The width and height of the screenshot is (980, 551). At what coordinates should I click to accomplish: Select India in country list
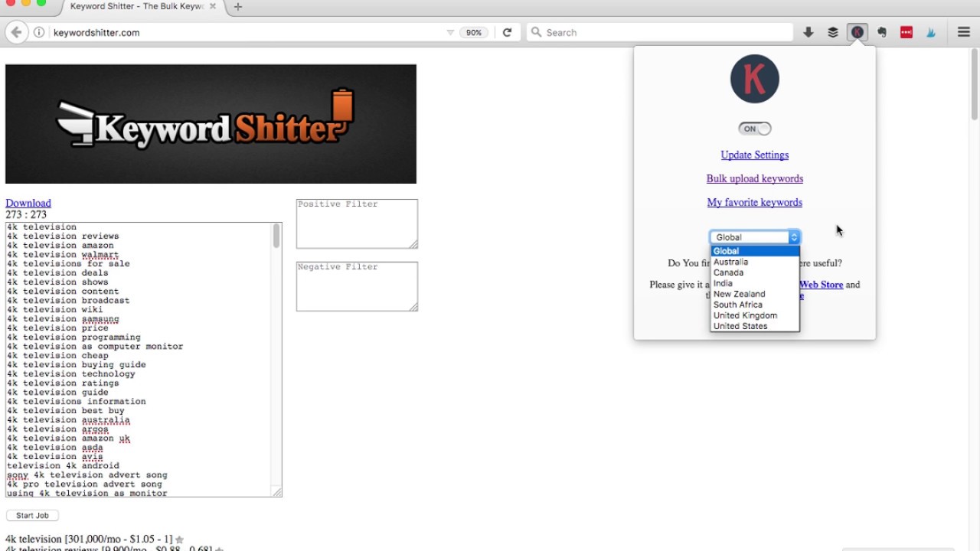755,283
